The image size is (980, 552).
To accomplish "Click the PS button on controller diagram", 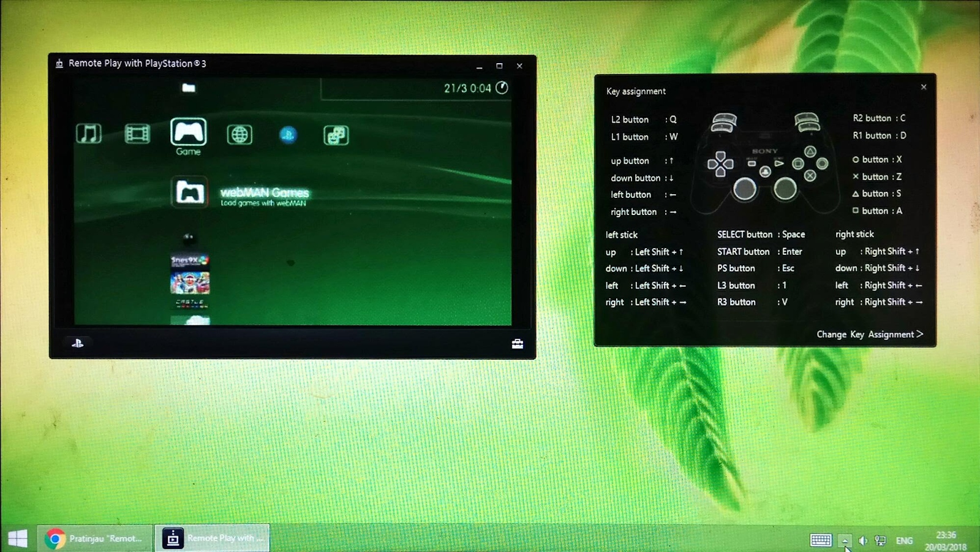I will coord(765,172).
